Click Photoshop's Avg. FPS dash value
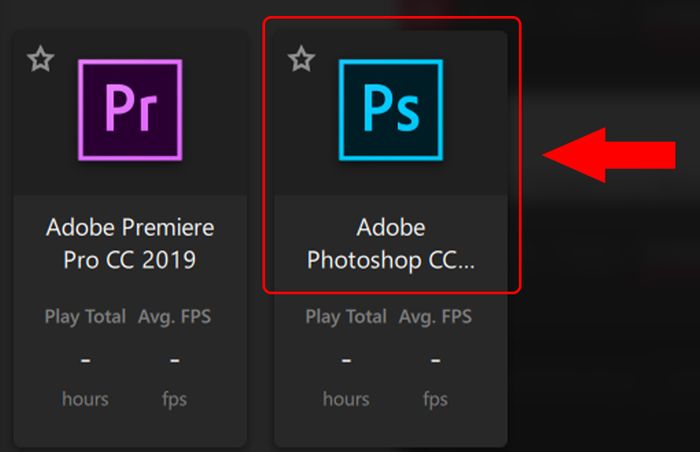700x452 pixels. pyautogui.click(x=435, y=358)
